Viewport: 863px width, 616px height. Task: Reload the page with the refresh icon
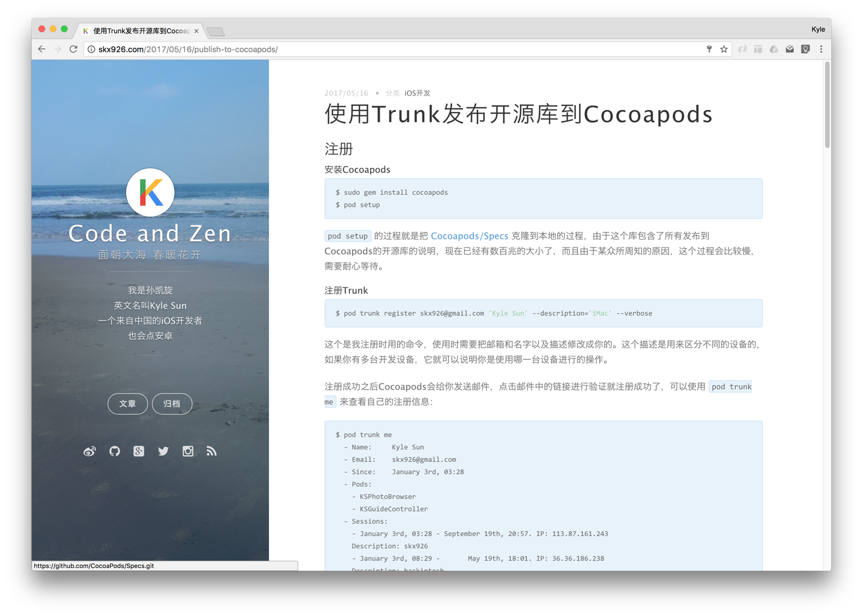click(x=73, y=49)
